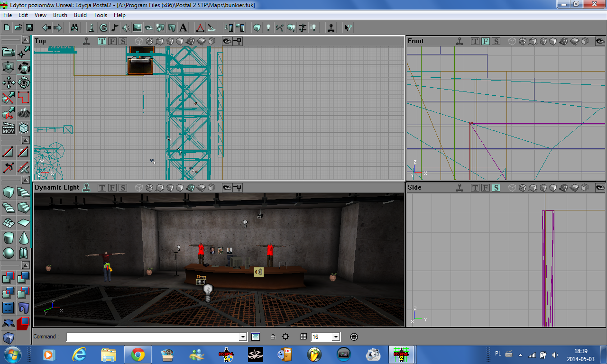Collapse the clipping tools section triangle
Screen dimensions: 607x364
[26, 140]
